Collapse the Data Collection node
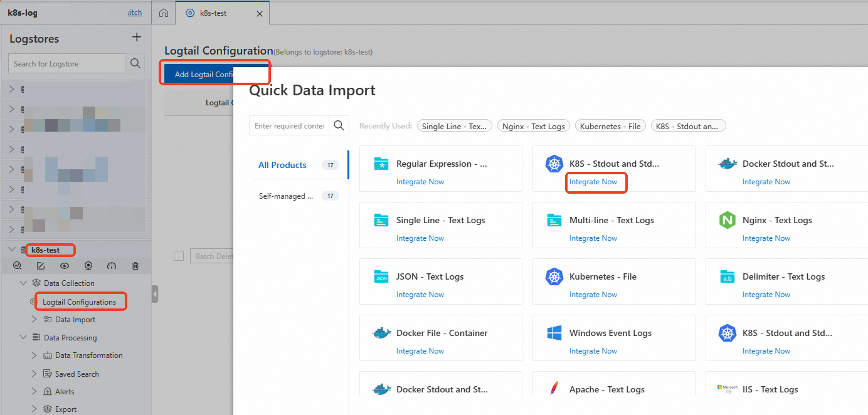The width and height of the screenshot is (868, 415). (24, 283)
